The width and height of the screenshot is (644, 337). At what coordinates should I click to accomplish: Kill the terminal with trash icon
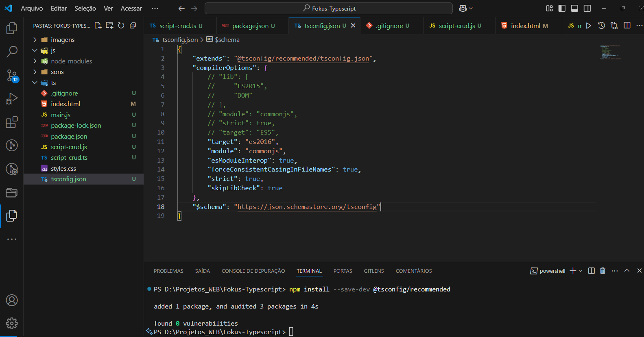pos(603,271)
